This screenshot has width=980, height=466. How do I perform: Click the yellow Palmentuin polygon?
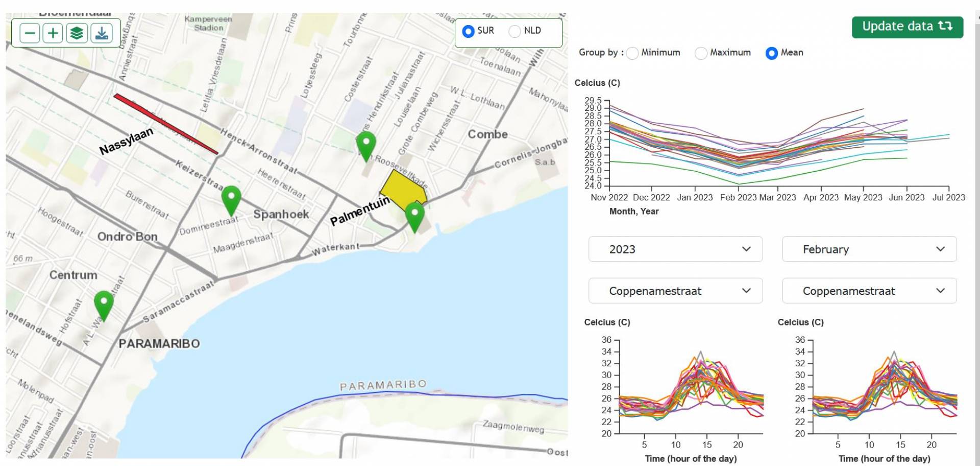(404, 191)
